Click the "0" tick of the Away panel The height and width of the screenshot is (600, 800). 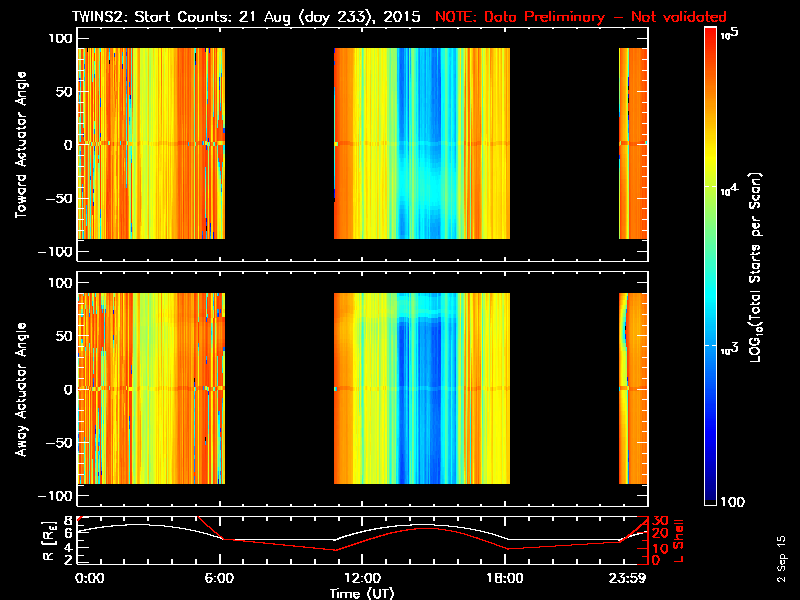(x=68, y=390)
